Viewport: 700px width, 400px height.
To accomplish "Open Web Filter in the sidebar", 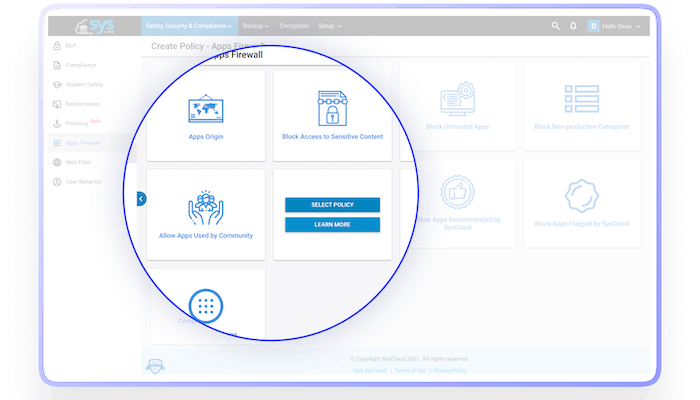I will 78,162.
